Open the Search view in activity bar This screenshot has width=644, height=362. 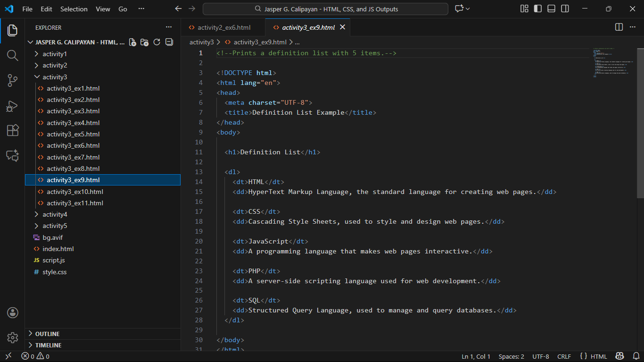click(13, 56)
